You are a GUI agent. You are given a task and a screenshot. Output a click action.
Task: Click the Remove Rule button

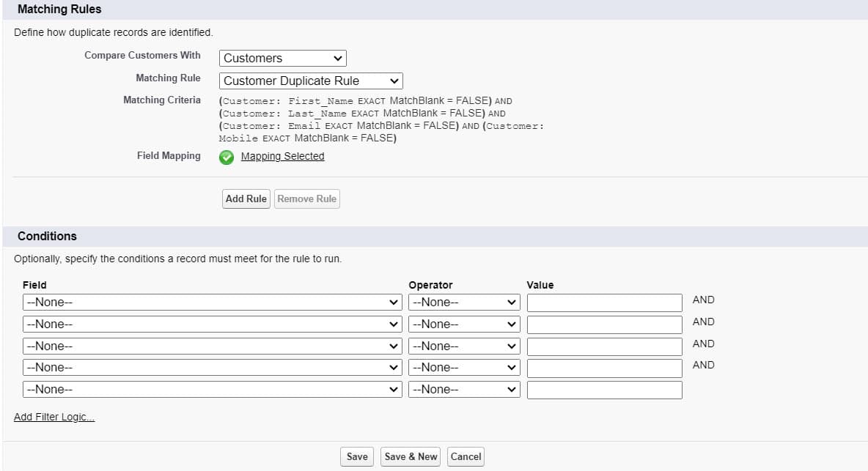pos(306,199)
